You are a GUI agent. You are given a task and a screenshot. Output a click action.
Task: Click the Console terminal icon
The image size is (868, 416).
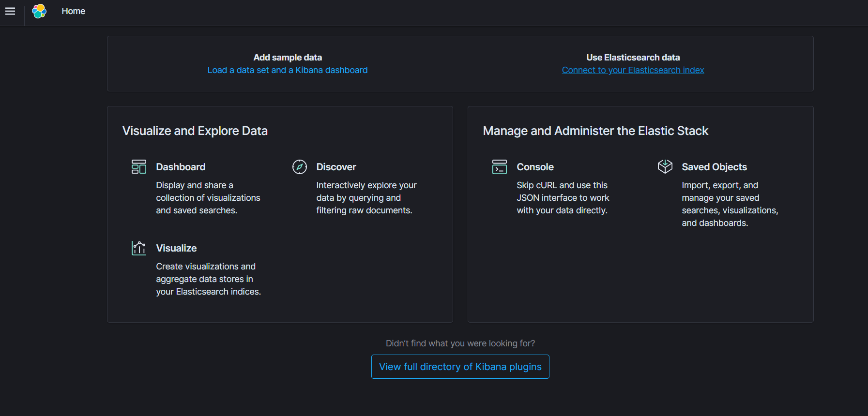500,167
